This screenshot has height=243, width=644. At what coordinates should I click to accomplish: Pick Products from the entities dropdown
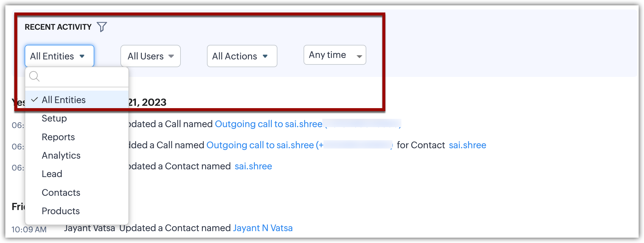click(61, 211)
